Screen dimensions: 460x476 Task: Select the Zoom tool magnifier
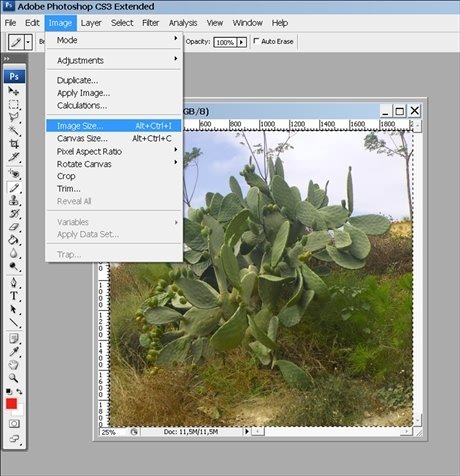pos(13,378)
